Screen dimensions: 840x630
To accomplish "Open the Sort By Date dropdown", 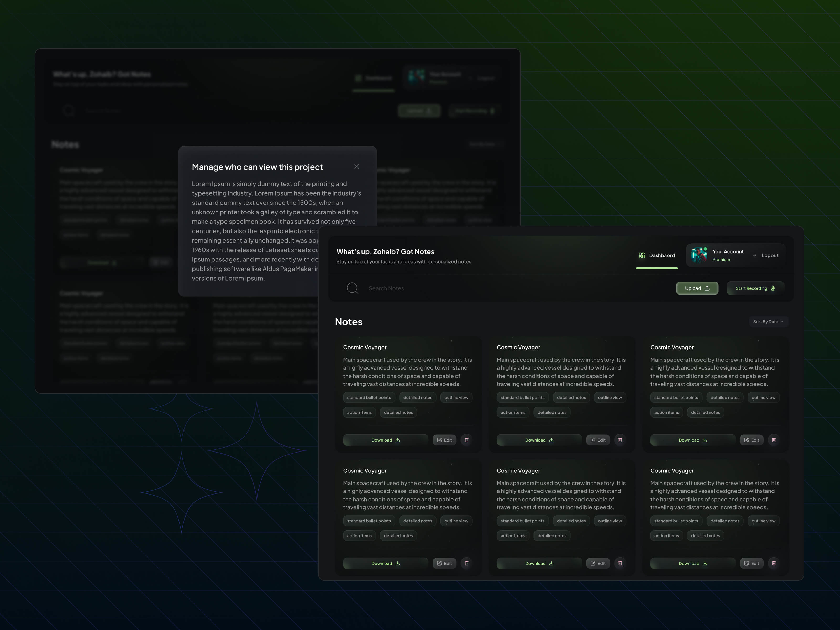I will (x=768, y=322).
